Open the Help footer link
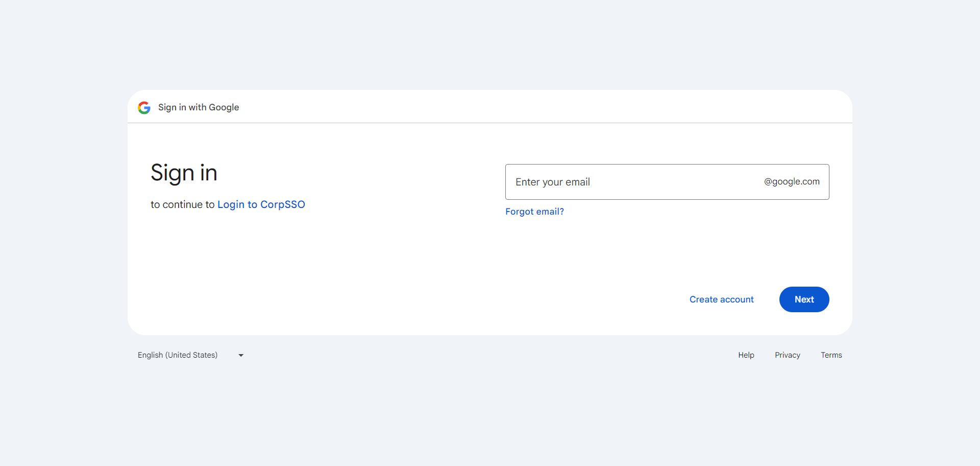The image size is (980, 466). 746,355
